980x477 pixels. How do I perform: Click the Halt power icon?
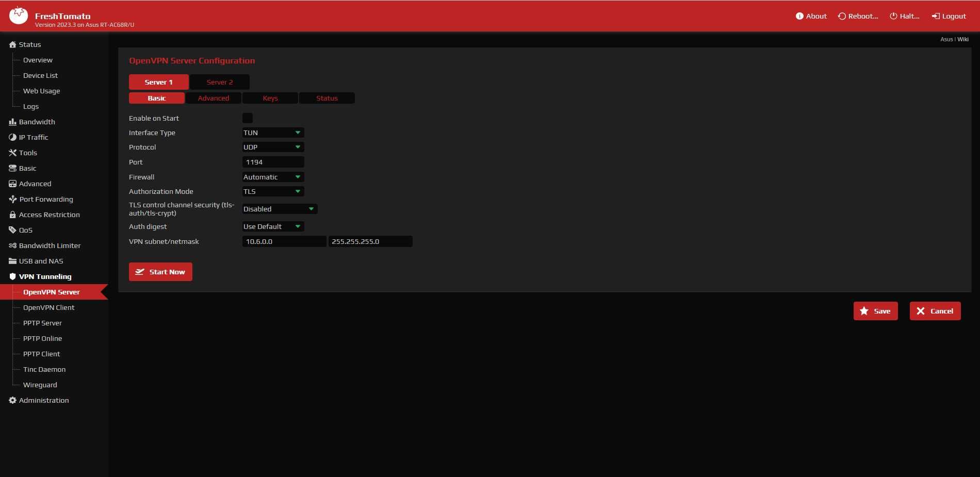pyautogui.click(x=893, y=16)
